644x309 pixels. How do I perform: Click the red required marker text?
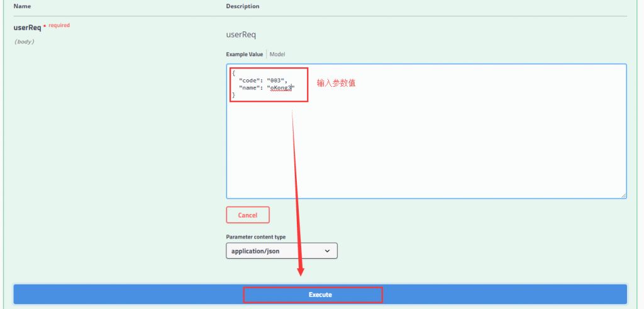59,25
